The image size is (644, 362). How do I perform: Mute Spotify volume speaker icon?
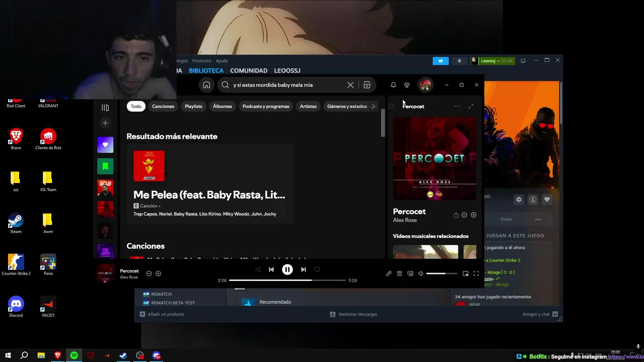click(421, 274)
